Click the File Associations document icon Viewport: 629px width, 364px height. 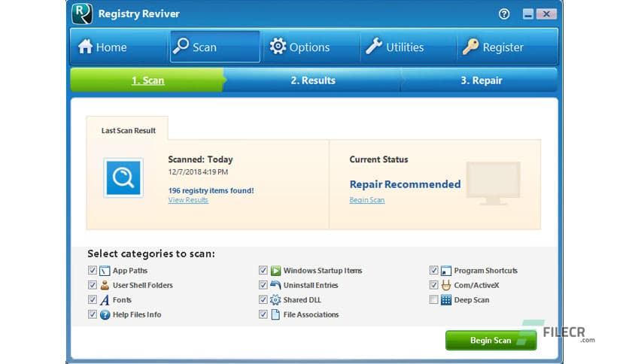[275, 314]
